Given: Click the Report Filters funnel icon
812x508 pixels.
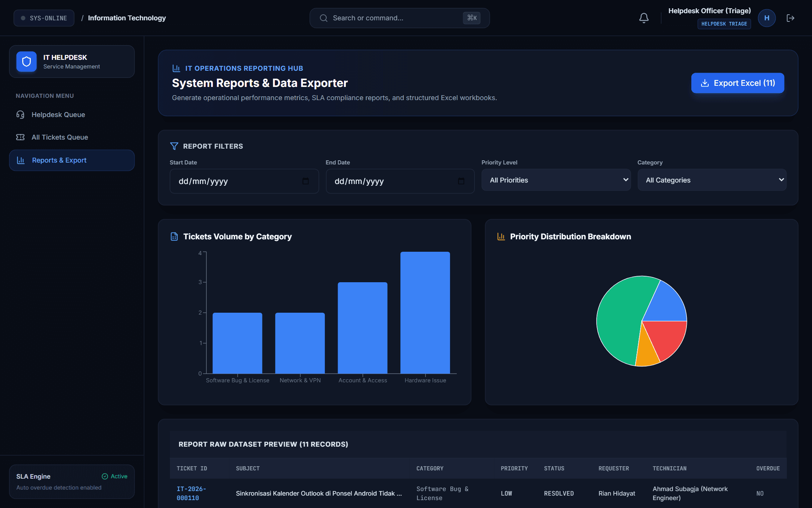Looking at the screenshot, I should 174,146.
